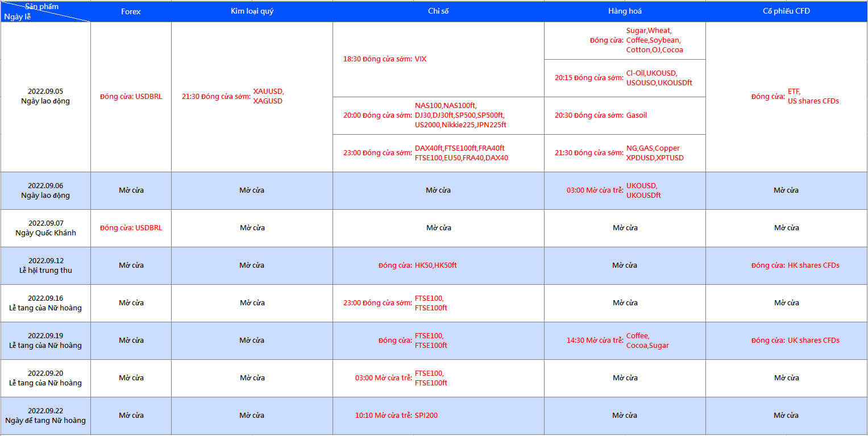
Task: Click Mở cửa under Hàng hoá for 2022.09.07
Action: click(625, 228)
